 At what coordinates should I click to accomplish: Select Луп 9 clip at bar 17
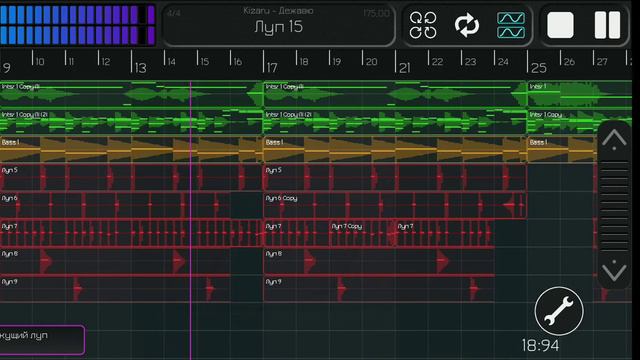click(x=379, y=289)
